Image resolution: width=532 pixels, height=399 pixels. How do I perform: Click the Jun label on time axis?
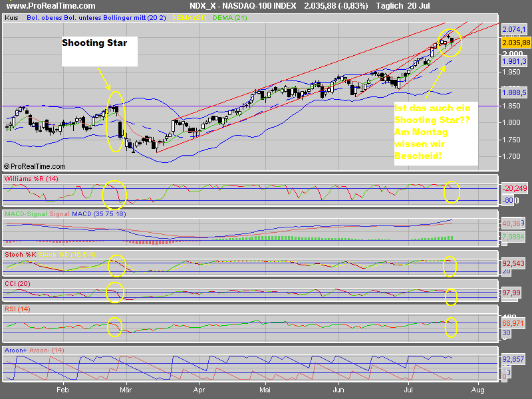click(338, 390)
